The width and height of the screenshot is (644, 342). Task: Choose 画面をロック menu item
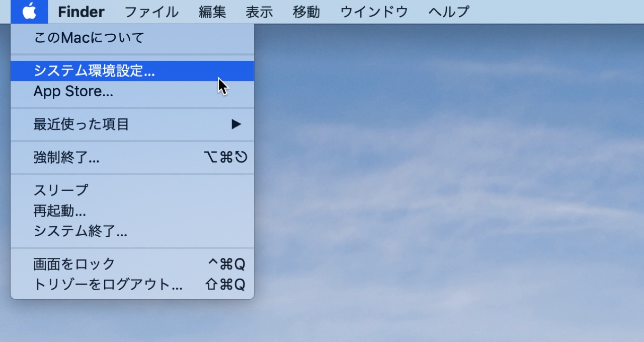tap(132, 264)
